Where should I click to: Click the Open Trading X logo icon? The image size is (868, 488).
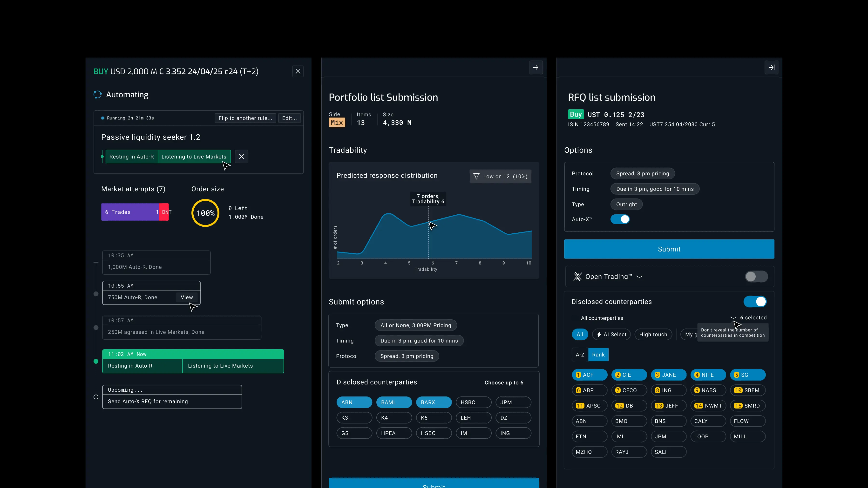coord(577,277)
